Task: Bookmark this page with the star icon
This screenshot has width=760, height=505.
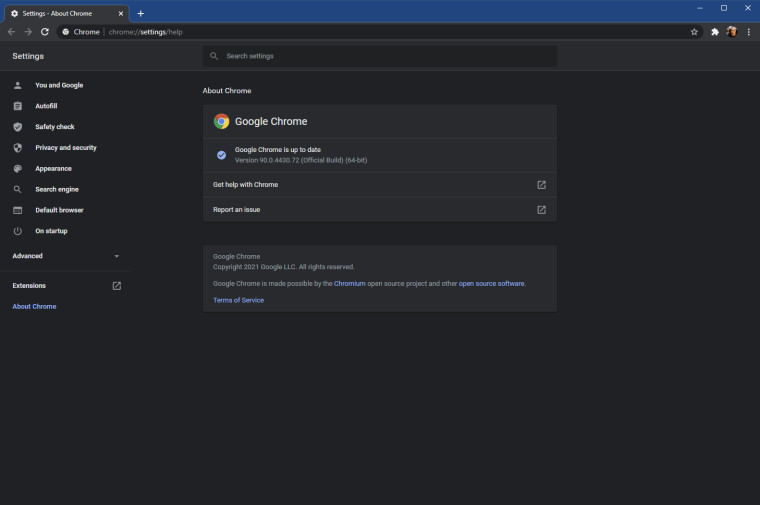Action: pyautogui.click(x=694, y=32)
